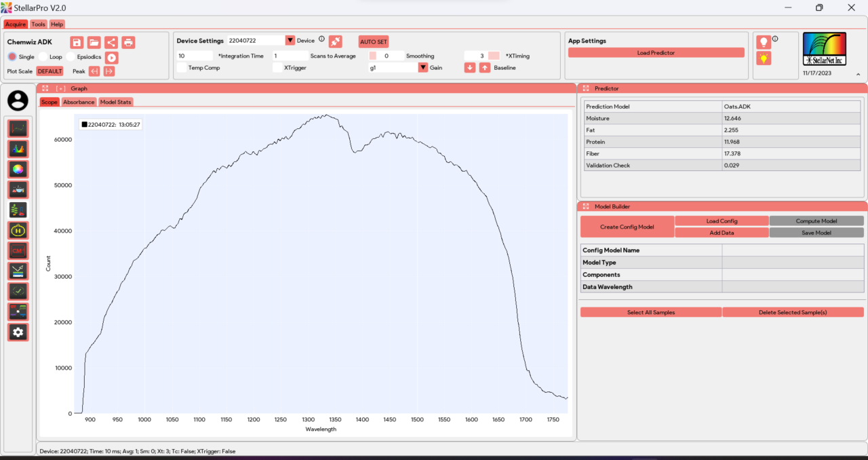
Task: Click the save spectrum disk icon
Action: [x=77, y=42]
